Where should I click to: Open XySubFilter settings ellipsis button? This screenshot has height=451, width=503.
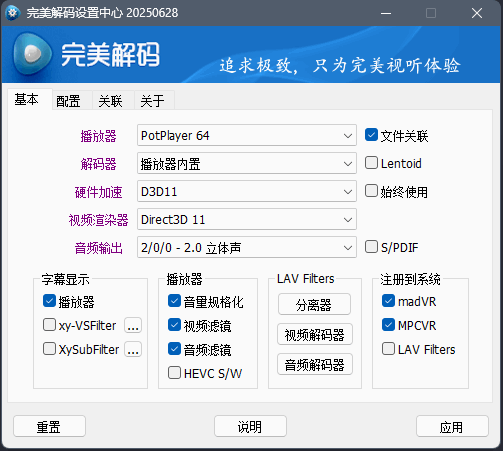133,349
